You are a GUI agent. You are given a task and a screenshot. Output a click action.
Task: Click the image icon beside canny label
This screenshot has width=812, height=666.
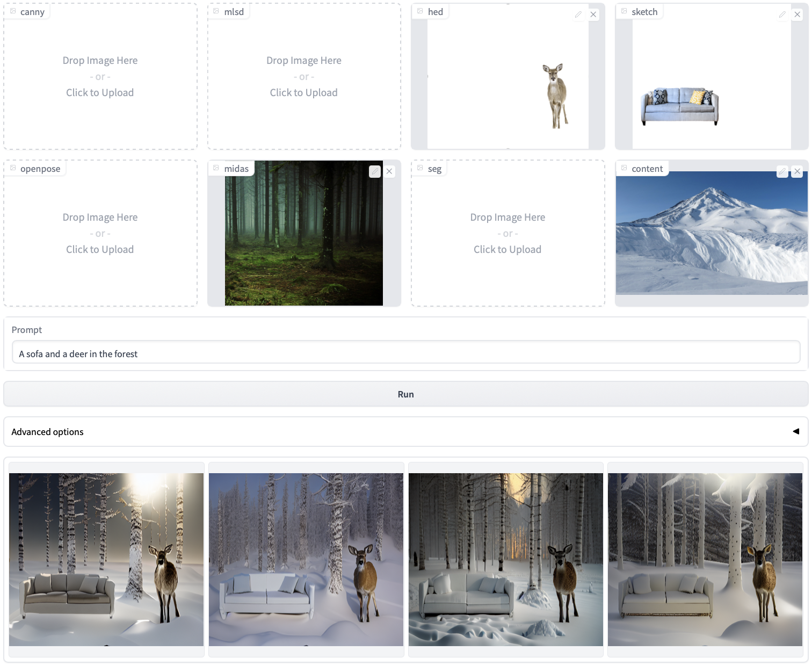pos(13,11)
